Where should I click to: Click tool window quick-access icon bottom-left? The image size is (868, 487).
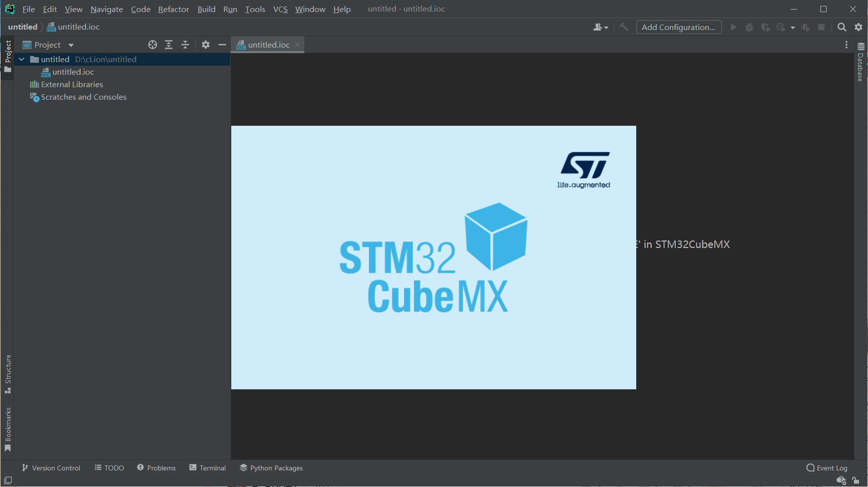8,480
